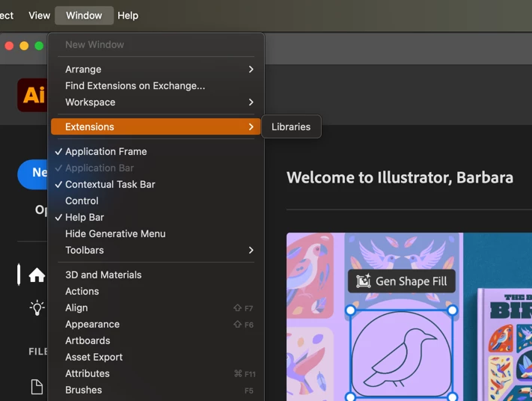Screen dimensions: 532x401
Task: Open the Window menu
Action: click(84, 15)
